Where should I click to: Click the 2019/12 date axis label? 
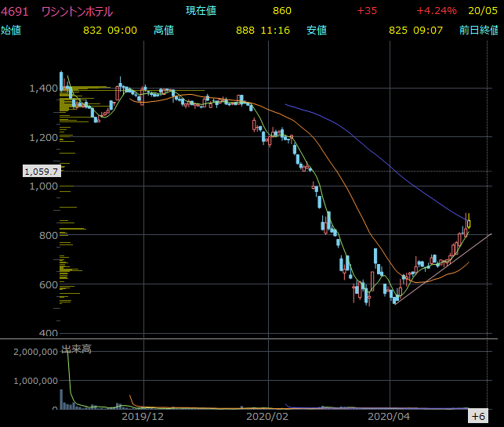point(143,417)
